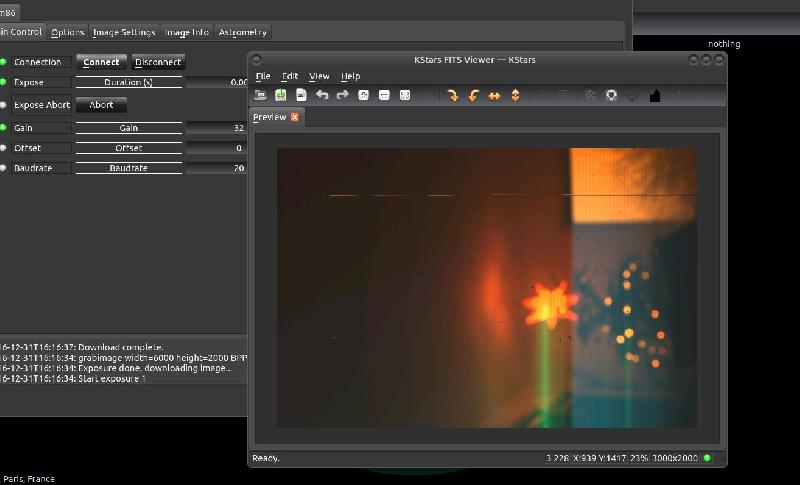Flip the image vertically

point(515,95)
